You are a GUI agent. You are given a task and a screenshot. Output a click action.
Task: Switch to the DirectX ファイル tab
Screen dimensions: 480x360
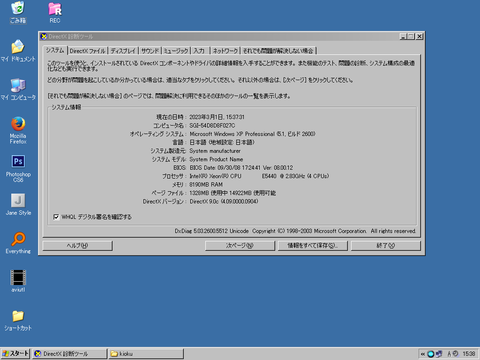pyautogui.click(x=88, y=51)
